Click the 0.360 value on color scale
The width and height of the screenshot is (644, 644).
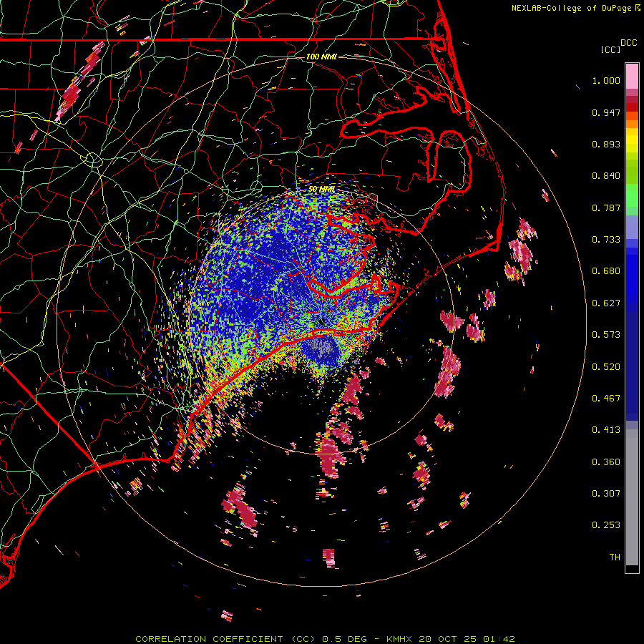[606, 462]
